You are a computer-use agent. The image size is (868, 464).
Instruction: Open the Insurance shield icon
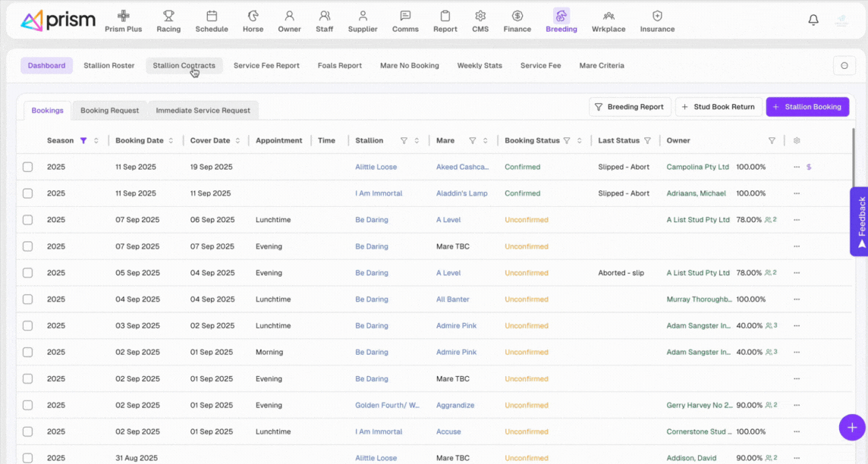[657, 16]
